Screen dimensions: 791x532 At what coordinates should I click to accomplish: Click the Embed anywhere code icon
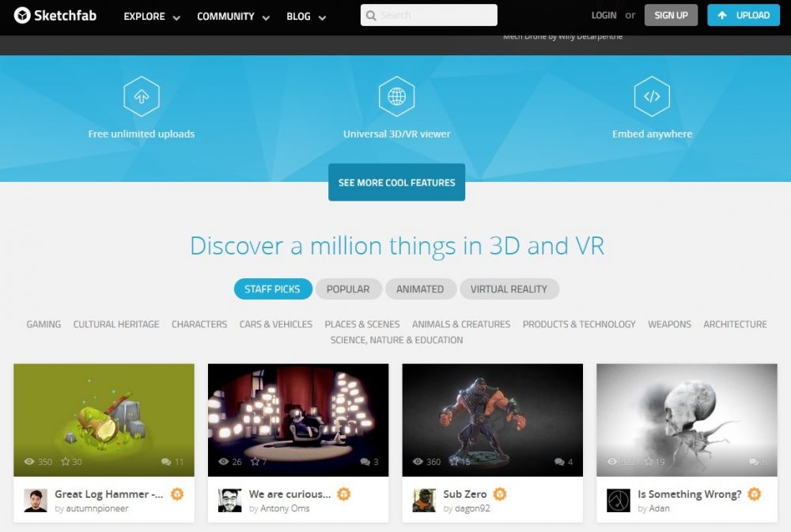pos(652,96)
